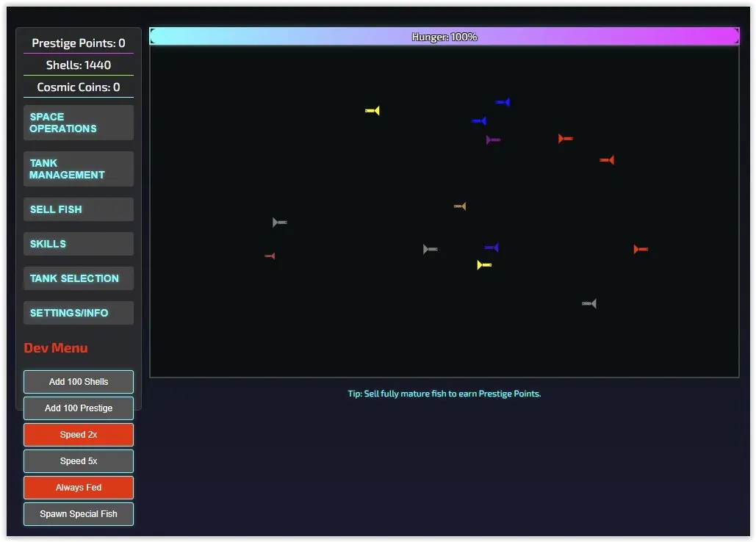This screenshot has height=542, width=756.
Task: Click the Spawn Special Fish button
Action: [x=78, y=513]
